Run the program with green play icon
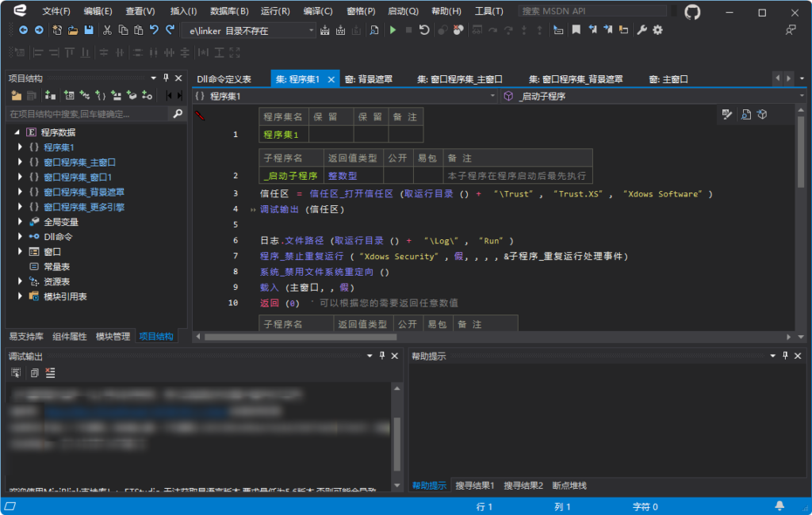The image size is (812, 515). click(x=393, y=31)
